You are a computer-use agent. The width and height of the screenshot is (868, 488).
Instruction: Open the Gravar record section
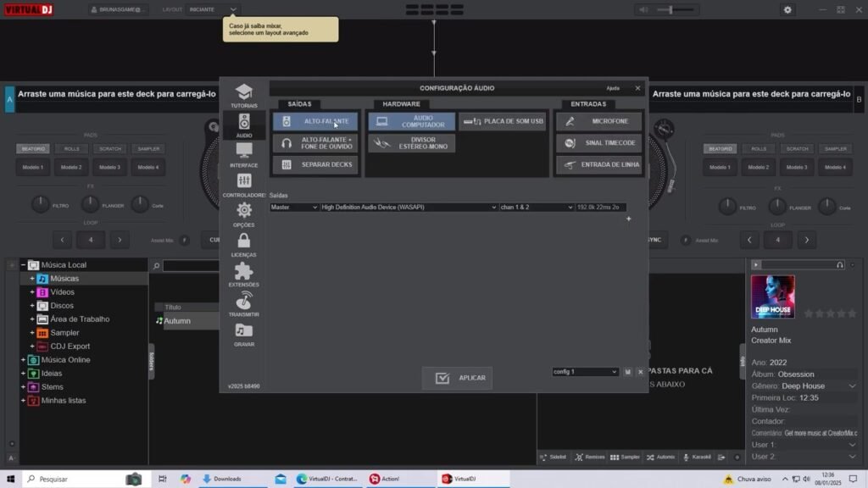tap(243, 335)
